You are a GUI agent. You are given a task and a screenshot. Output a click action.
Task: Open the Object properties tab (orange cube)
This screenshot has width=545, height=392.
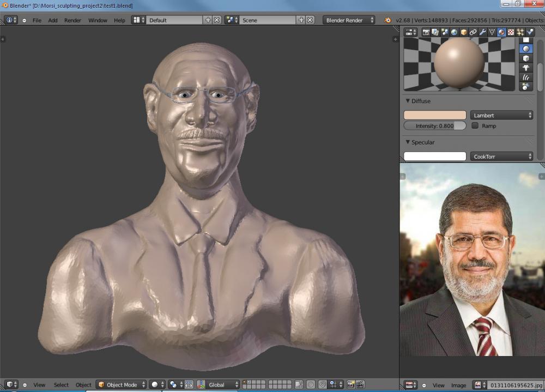coord(463,32)
